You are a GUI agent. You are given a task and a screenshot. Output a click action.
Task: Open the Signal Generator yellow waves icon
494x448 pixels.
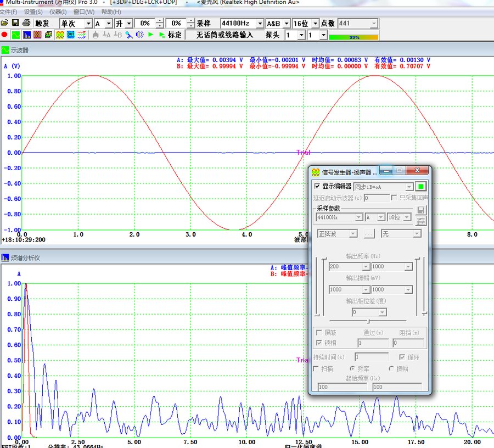point(60,35)
